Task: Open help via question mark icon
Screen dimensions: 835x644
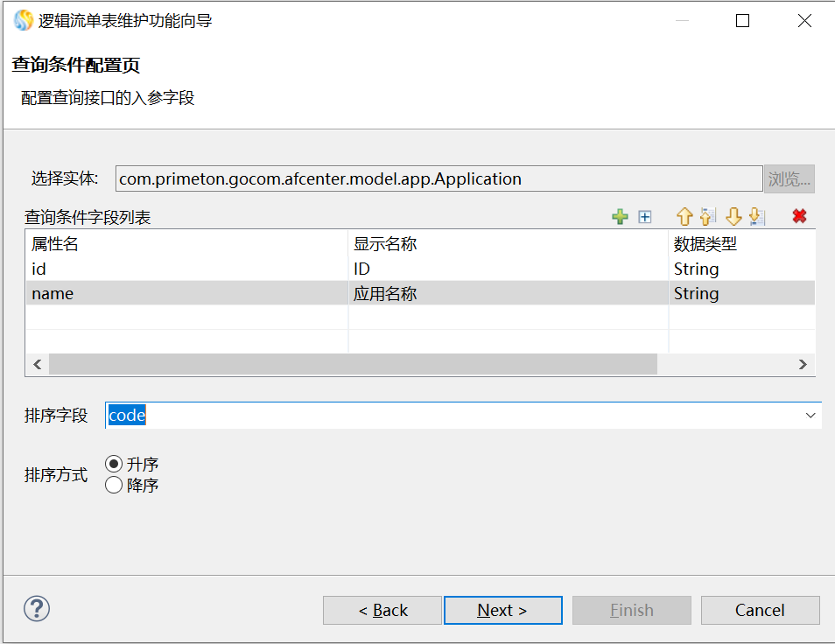Action: (x=37, y=608)
